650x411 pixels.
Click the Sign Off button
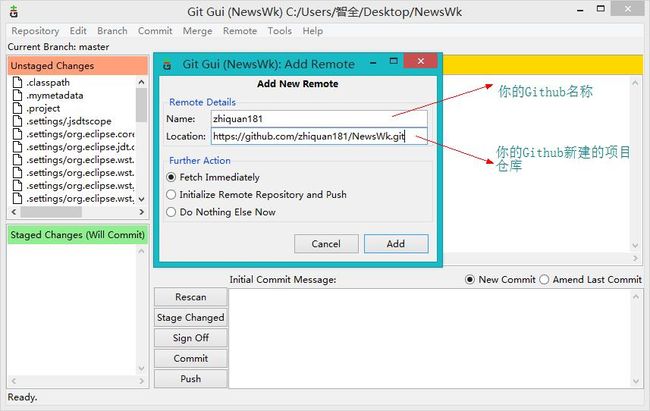tap(191, 338)
